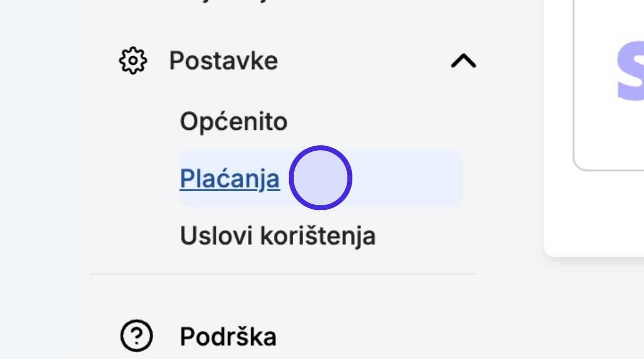Open the Plaćanja link
Image resolution: width=644 pixels, height=359 pixels.
230,179
